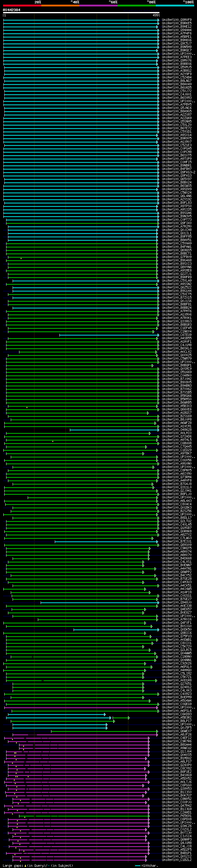This screenshot has height=868, width=197.
Task: Select the label UniRef100_B9RQC7
Action: click(x=177, y=50)
